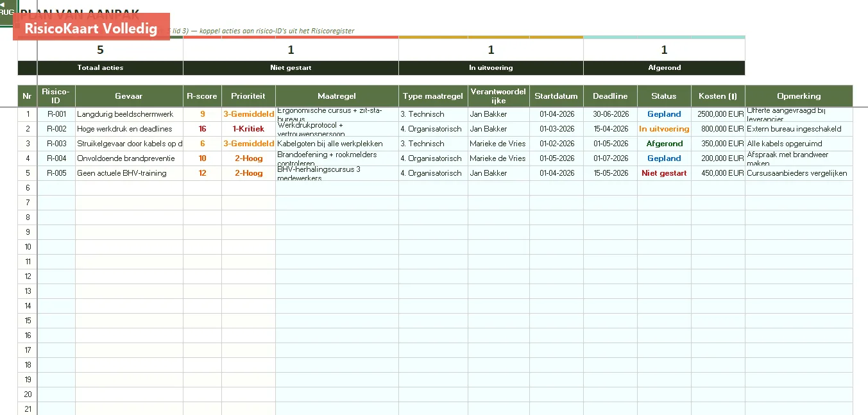Select the 'Startdatum' column header
The image size is (868, 415).
pos(556,96)
